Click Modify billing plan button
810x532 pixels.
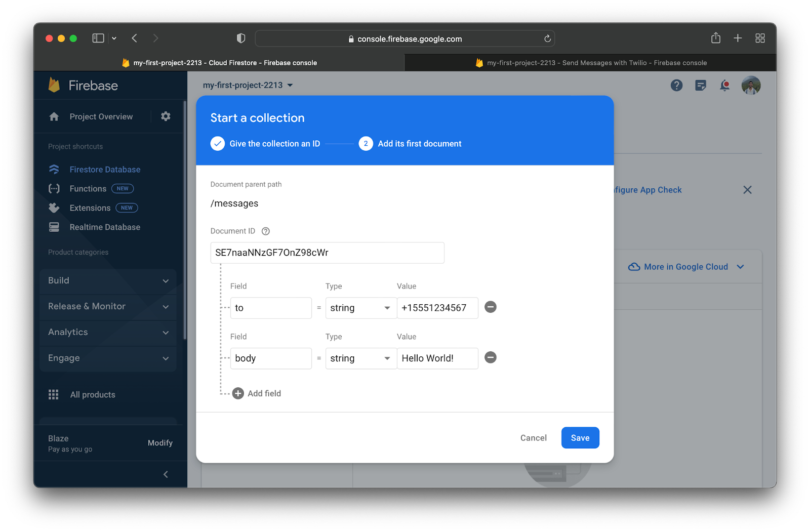[x=160, y=443]
